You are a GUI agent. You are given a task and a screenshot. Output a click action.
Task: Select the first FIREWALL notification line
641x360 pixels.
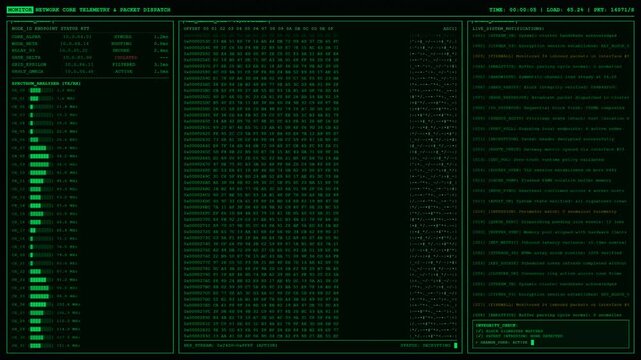551,56
